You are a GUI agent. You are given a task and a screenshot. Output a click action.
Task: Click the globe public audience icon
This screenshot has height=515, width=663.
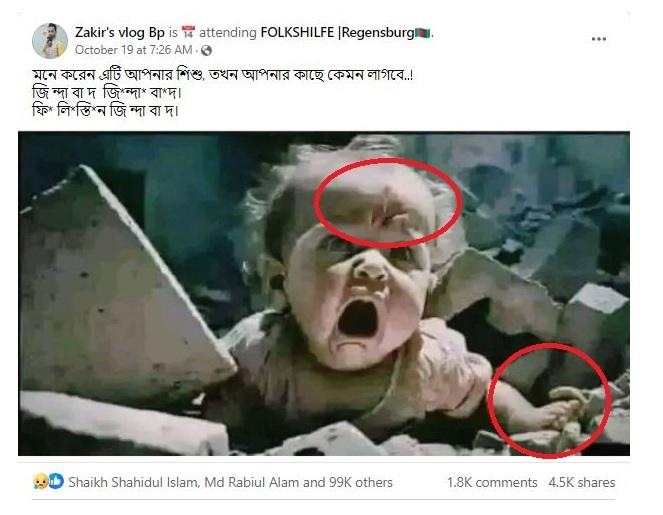click(206, 51)
